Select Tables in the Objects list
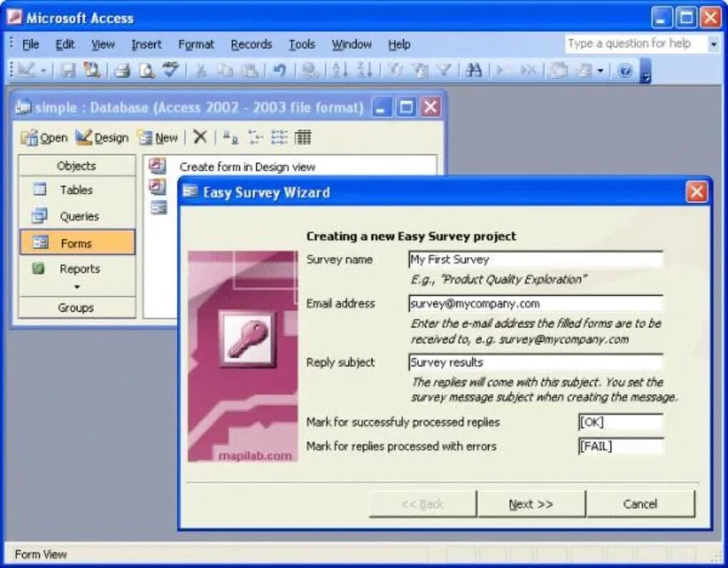Viewport: 728px width, 568px height. tap(77, 190)
